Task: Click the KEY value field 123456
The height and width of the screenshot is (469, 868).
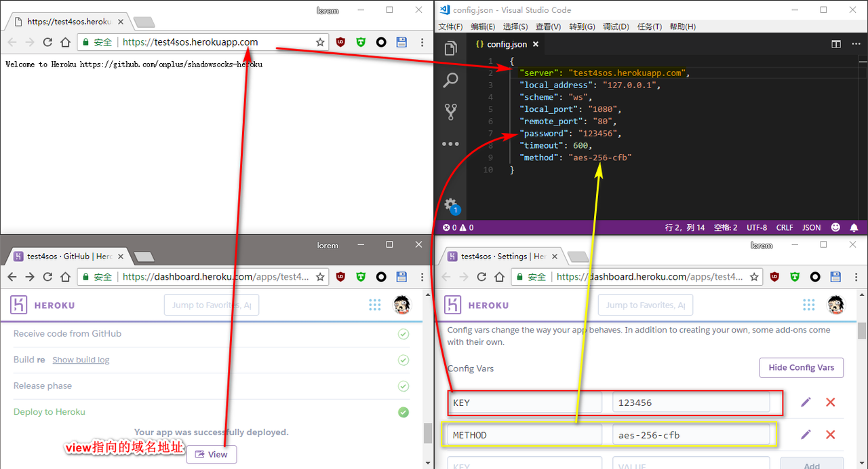Action: [x=691, y=402]
